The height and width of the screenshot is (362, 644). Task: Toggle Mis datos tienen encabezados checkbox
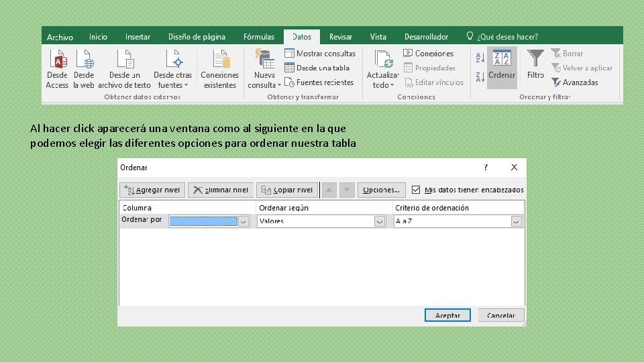click(x=416, y=190)
